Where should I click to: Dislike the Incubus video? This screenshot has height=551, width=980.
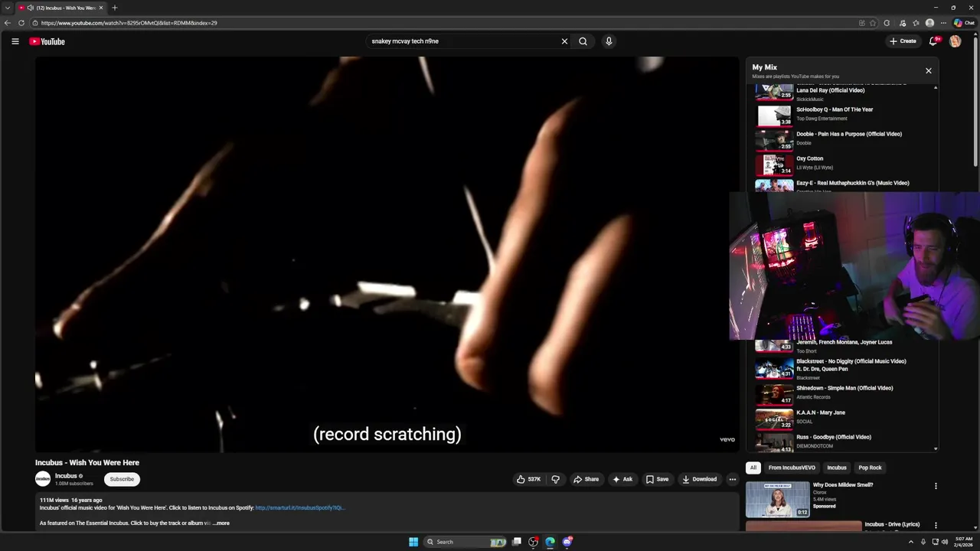[556, 479]
